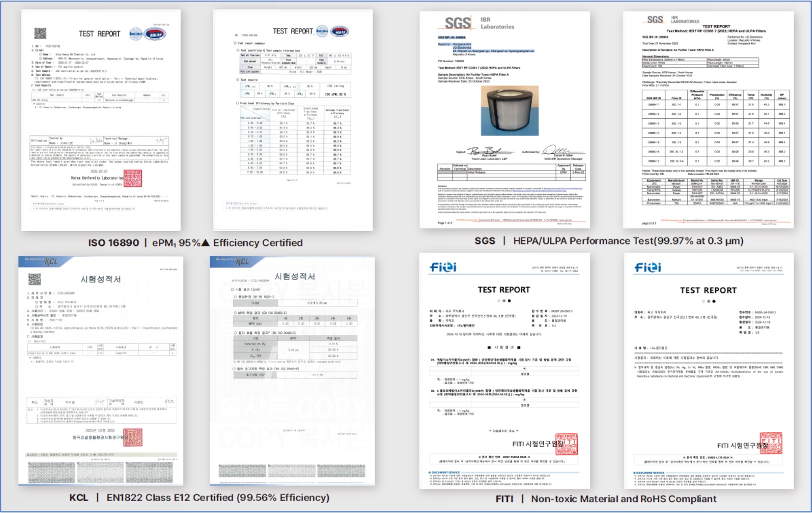Click the QR code on the KCL 시험성적서
Viewport: 812px width, 513px height.
(x=34, y=279)
